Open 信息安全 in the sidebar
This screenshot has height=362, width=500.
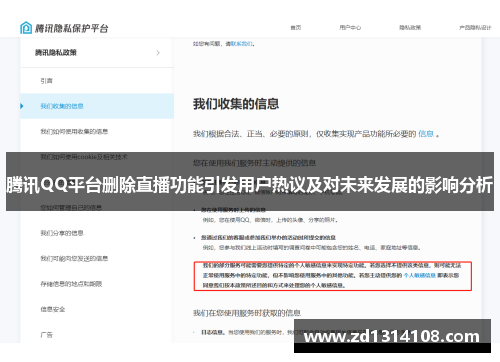53,309
